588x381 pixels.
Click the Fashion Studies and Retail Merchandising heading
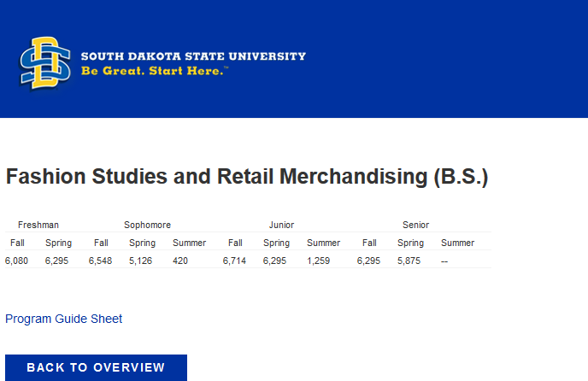click(247, 178)
